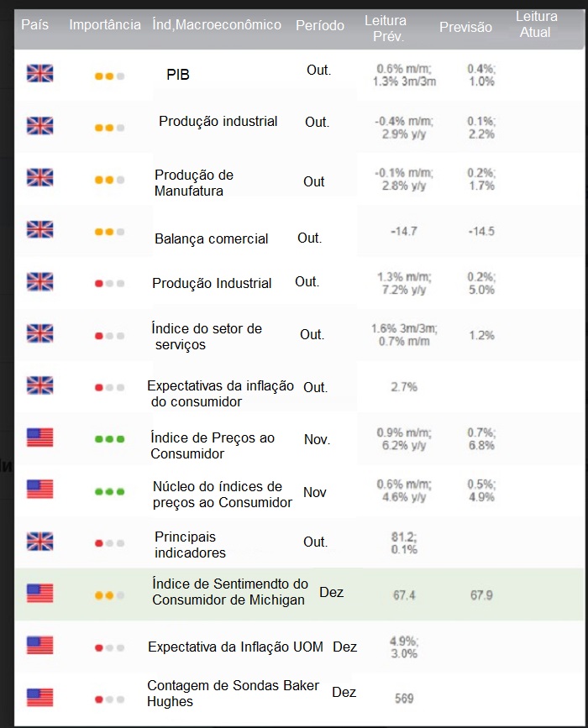Click the 67.9 forecast value for Michigan
Viewport: 588px width, 728px height.
(x=481, y=595)
